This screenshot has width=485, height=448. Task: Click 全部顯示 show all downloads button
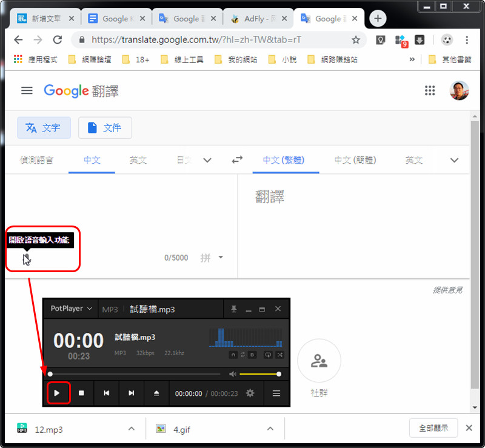[433, 428]
